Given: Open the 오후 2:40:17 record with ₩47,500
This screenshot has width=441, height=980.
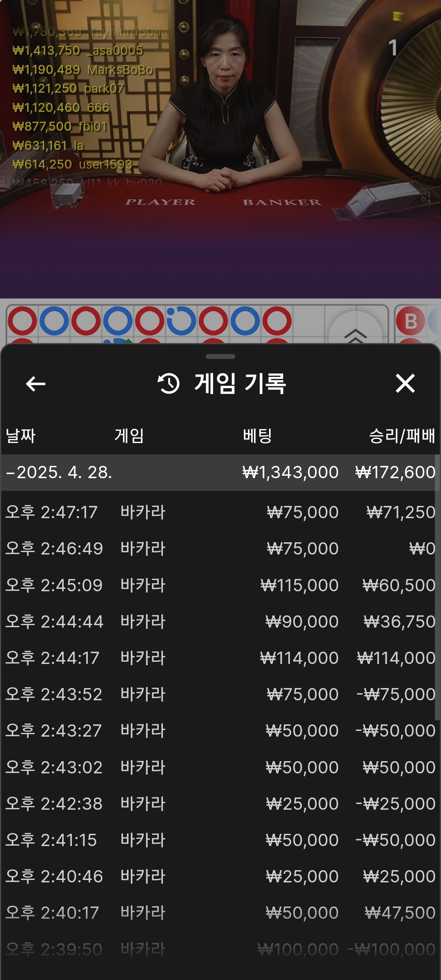Looking at the screenshot, I should pyautogui.click(x=220, y=913).
